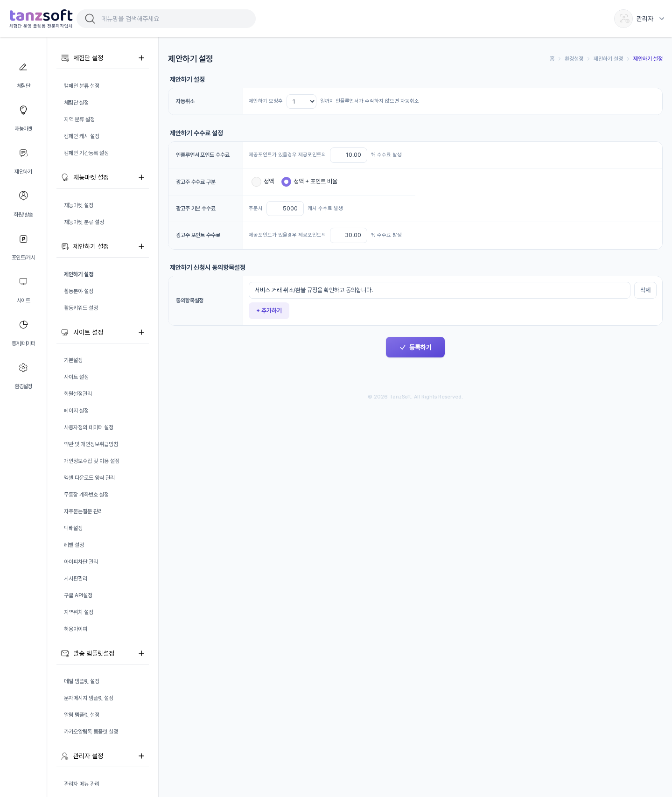This screenshot has width=672, height=797.
Task: Select the 정액 radio option
Action: 256,182
